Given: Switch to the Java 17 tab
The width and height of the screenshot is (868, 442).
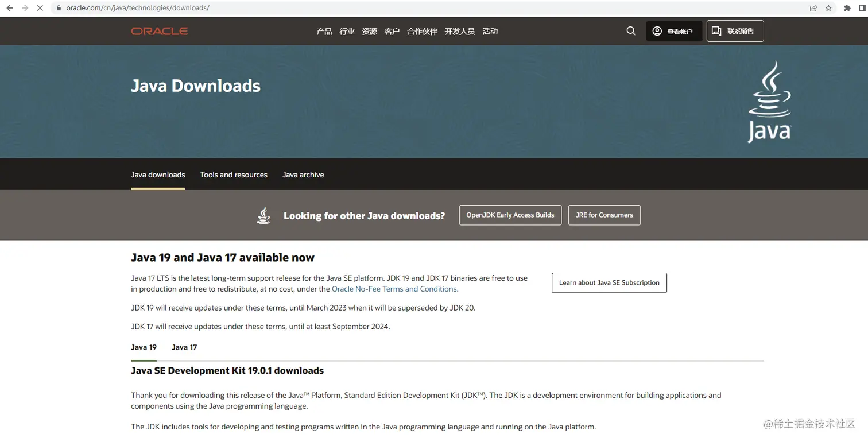Looking at the screenshot, I should pyautogui.click(x=184, y=347).
